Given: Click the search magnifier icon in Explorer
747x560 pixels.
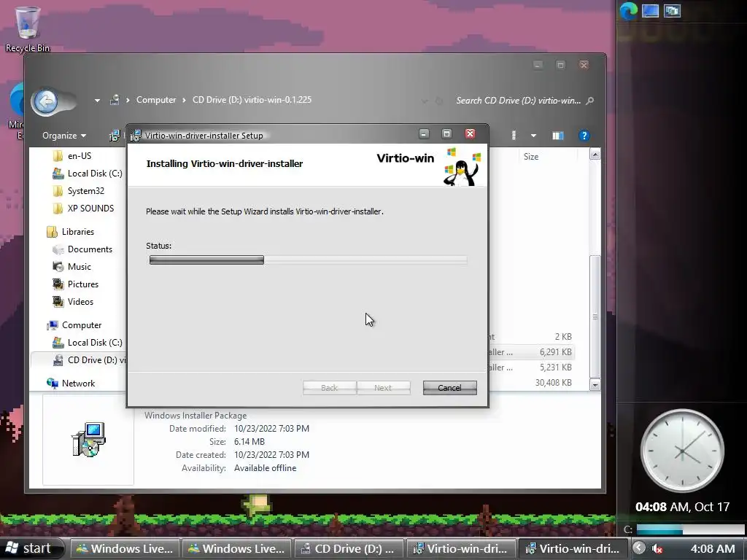Looking at the screenshot, I should pyautogui.click(x=589, y=101).
